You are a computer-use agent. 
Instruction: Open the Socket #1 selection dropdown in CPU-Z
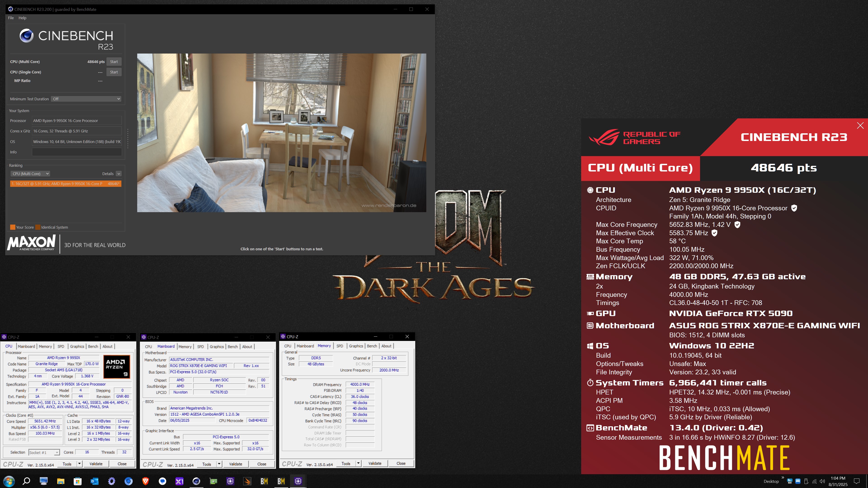tap(44, 452)
